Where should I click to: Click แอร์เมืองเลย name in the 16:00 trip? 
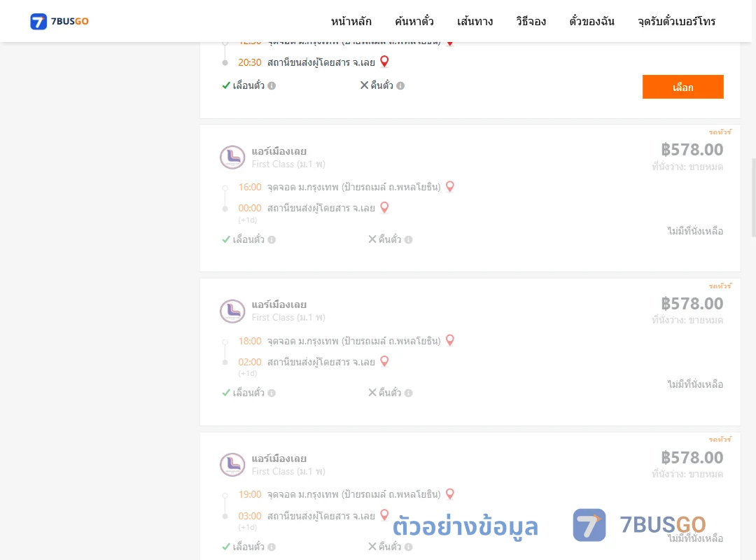point(279,151)
